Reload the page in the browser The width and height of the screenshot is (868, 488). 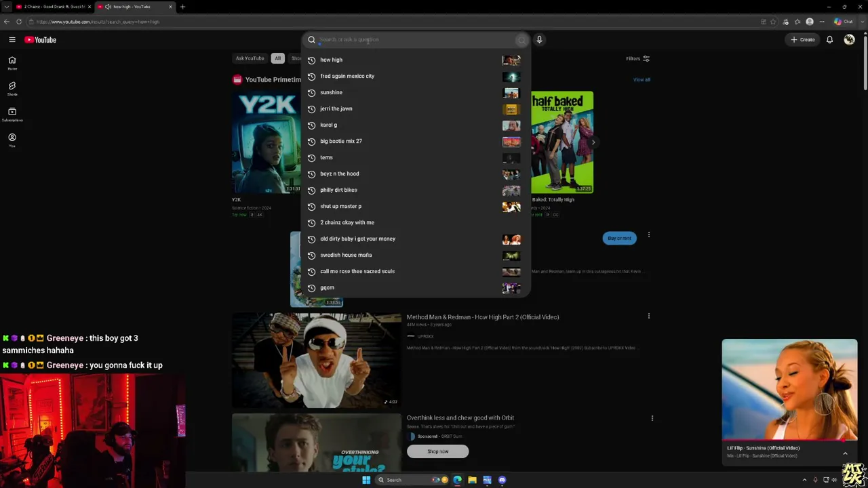click(x=19, y=22)
